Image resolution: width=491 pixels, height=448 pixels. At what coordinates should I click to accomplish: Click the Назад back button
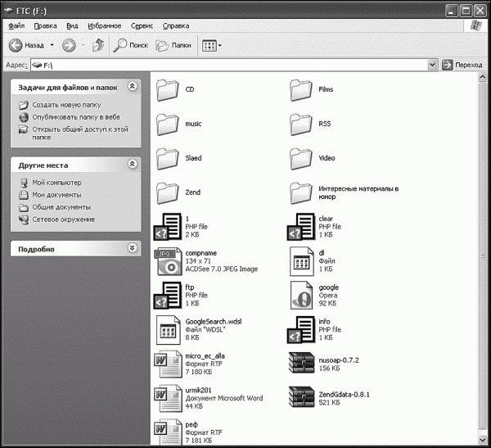(27, 46)
